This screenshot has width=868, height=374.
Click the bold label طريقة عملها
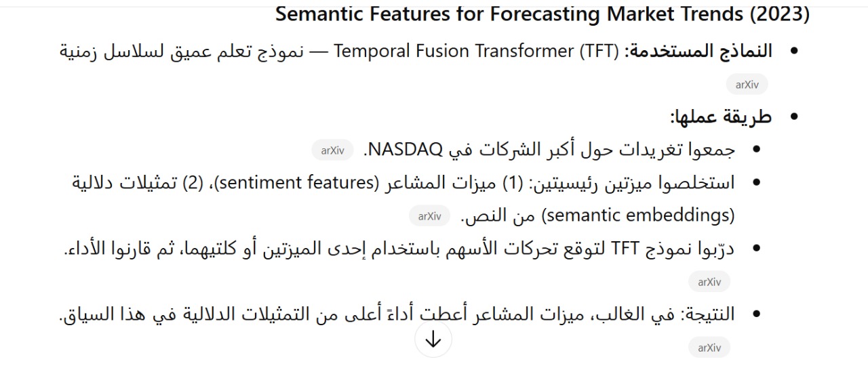(x=721, y=117)
